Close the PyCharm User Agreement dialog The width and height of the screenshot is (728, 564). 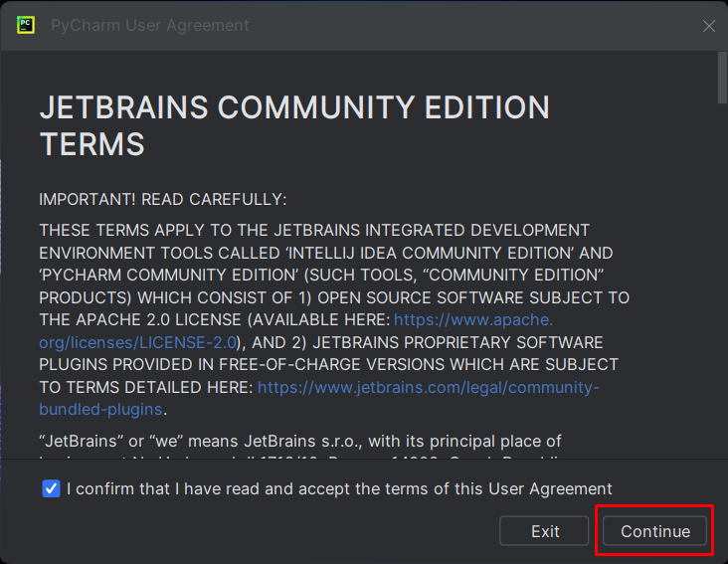pos(708,26)
